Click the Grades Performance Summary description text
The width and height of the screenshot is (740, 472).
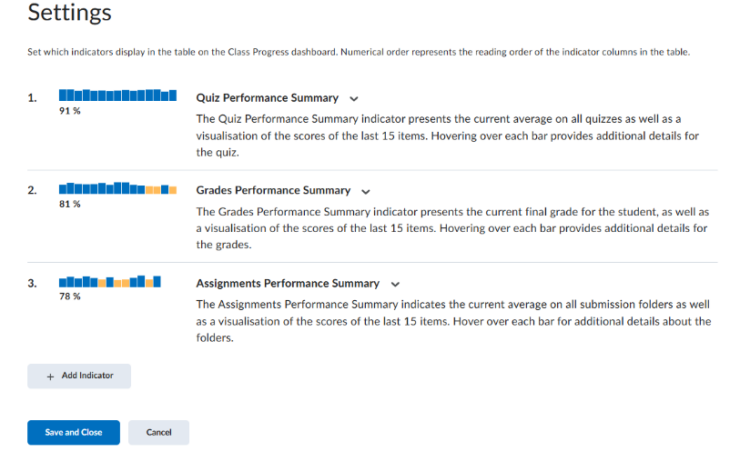click(x=452, y=228)
